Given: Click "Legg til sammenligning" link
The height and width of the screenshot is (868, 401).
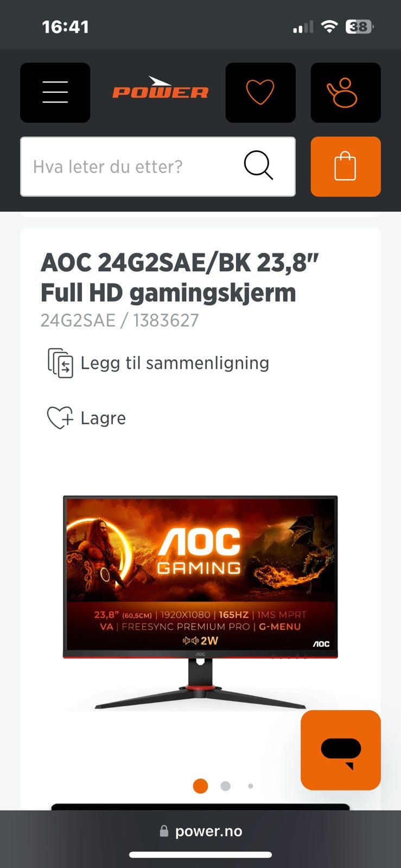Looking at the screenshot, I should pyautogui.click(x=175, y=363).
